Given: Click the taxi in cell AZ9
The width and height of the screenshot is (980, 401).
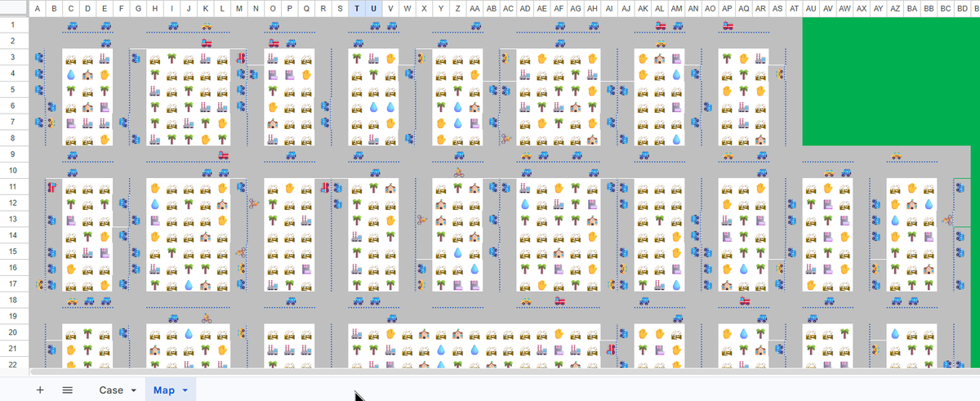Looking at the screenshot, I should click(x=896, y=154).
